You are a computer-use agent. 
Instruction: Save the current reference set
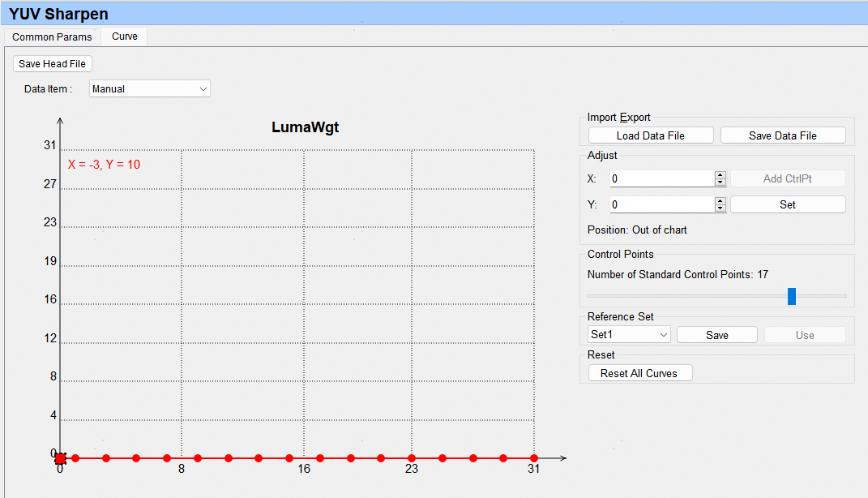(x=716, y=335)
